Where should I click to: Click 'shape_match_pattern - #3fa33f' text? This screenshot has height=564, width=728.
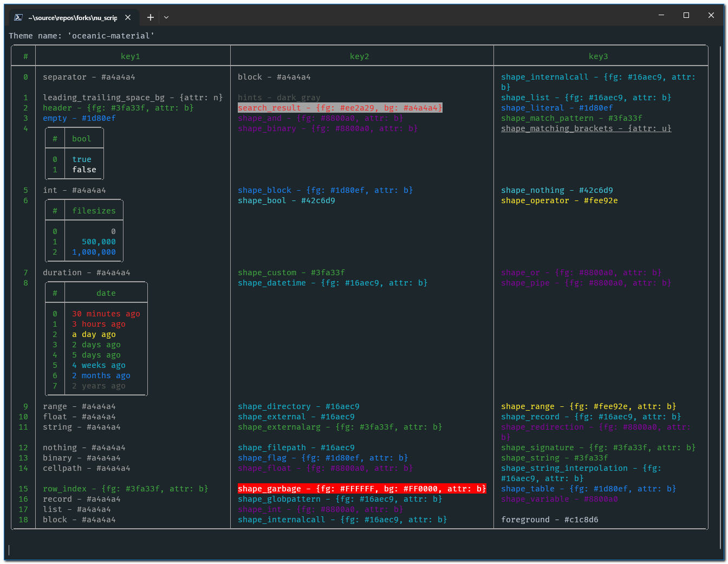pyautogui.click(x=571, y=118)
